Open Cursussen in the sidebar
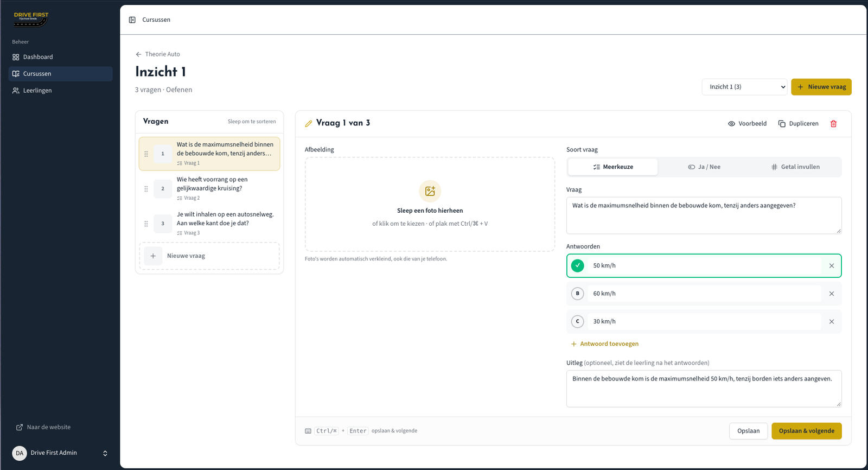 pyautogui.click(x=60, y=74)
